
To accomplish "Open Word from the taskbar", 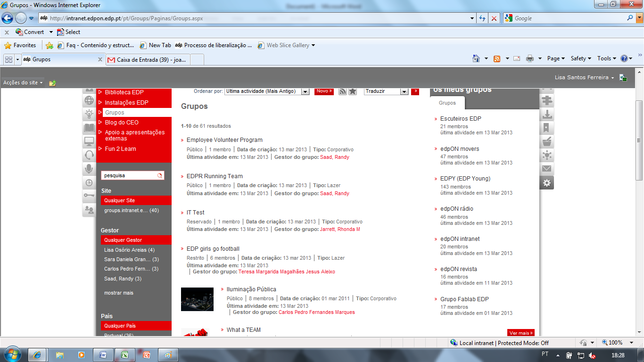I will click(x=103, y=354).
